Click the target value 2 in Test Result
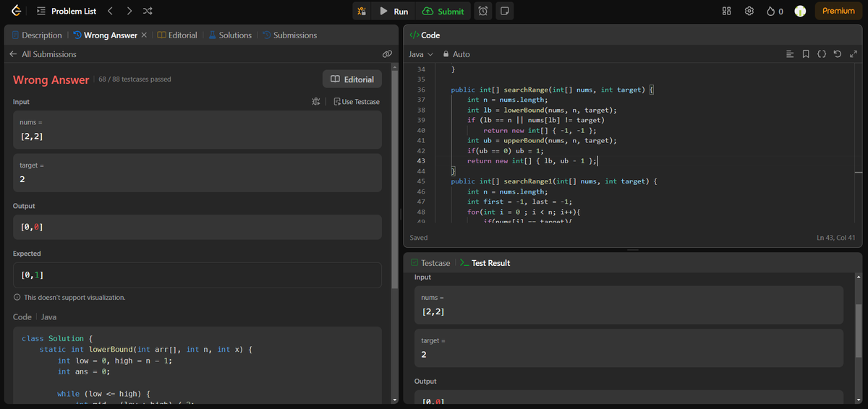 tap(423, 355)
